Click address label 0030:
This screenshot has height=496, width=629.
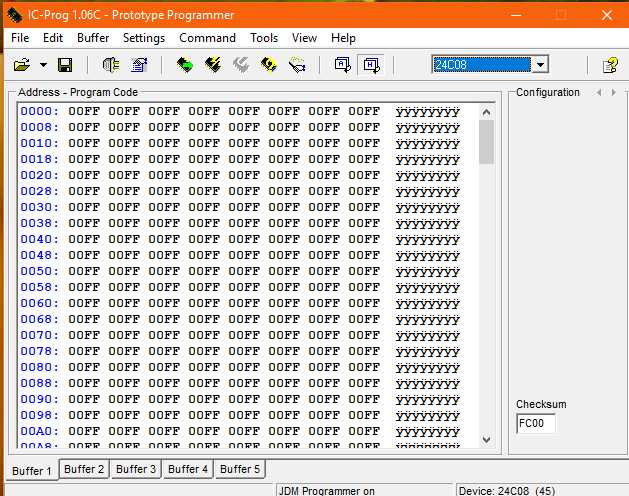point(39,207)
